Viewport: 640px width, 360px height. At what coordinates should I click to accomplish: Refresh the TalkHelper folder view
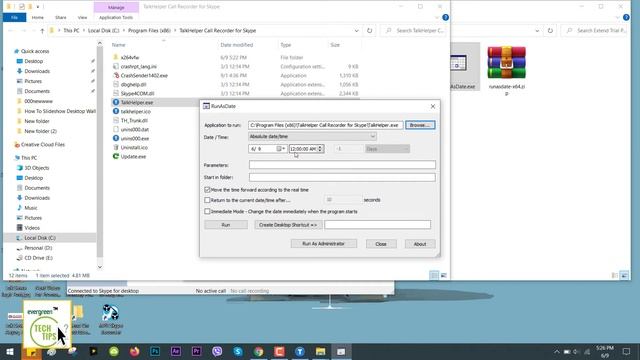pyautogui.click(x=369, y=31)
